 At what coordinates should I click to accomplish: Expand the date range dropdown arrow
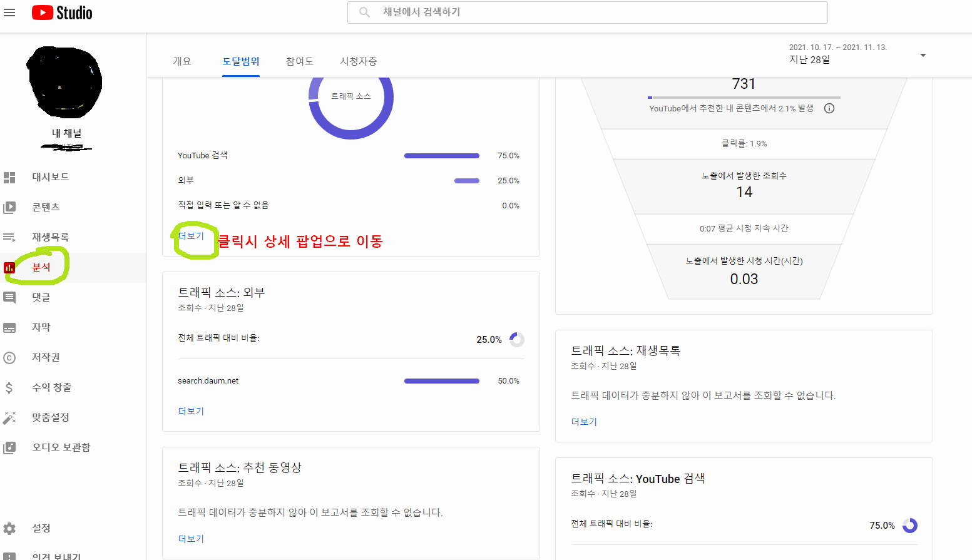[x=923, y=56]
